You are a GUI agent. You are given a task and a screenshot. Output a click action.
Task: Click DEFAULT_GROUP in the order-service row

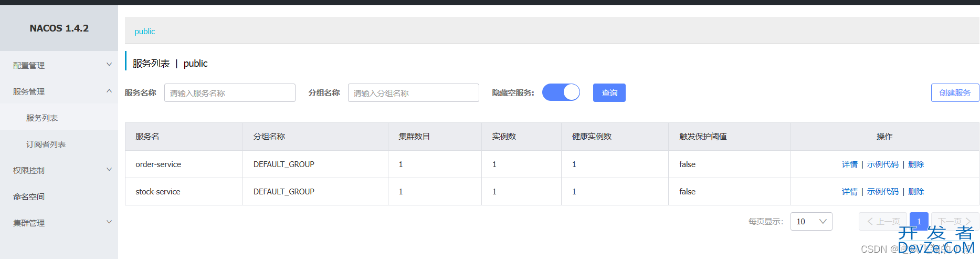coord(284,164)
